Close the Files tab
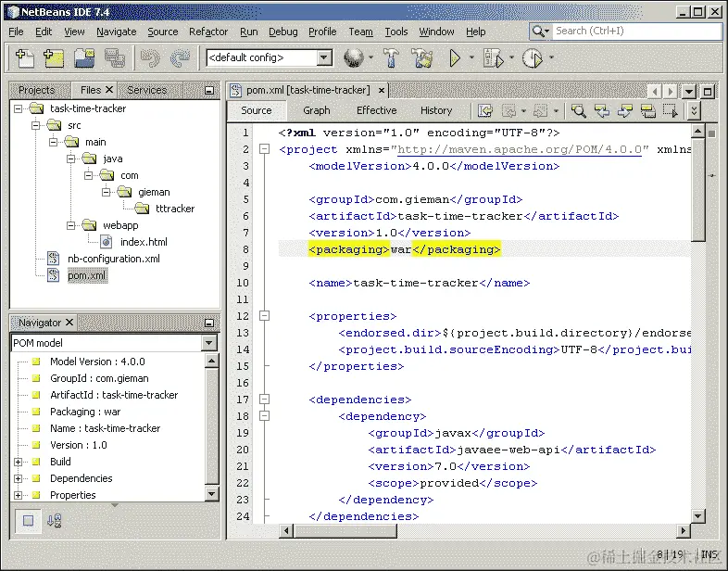The height and width of the screenshot is (571, 728). pos(109,90)
